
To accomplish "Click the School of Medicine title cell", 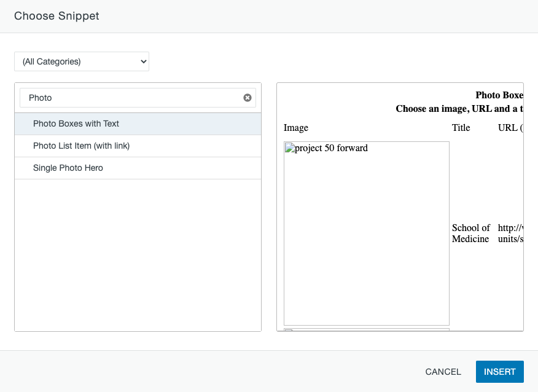I will point(471,233).
